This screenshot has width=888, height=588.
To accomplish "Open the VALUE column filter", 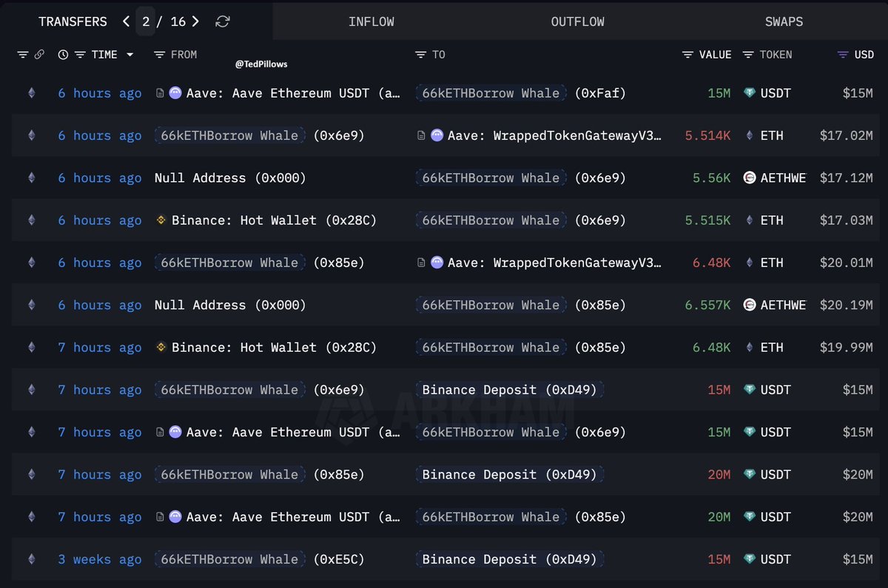I will coord(688,55).
